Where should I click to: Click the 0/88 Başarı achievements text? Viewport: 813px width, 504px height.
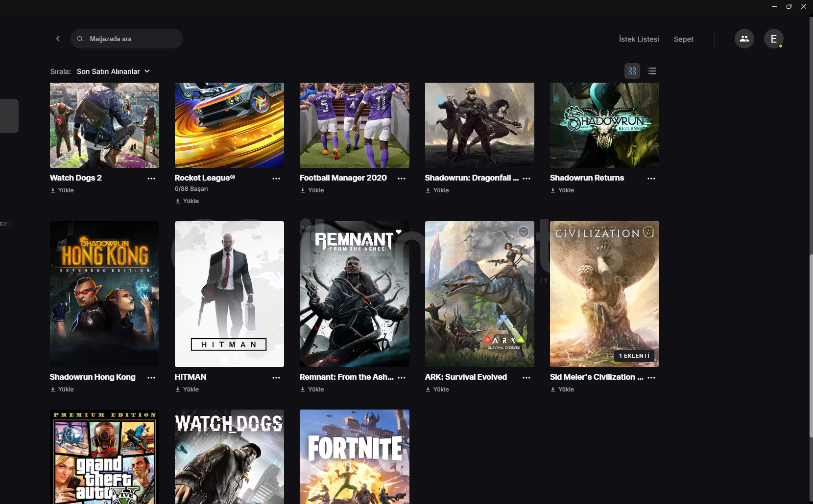[x=191, y=189]
